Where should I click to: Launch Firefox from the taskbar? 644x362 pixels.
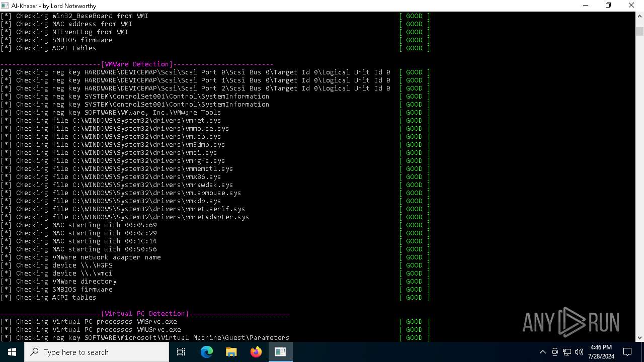pos(256,352)
